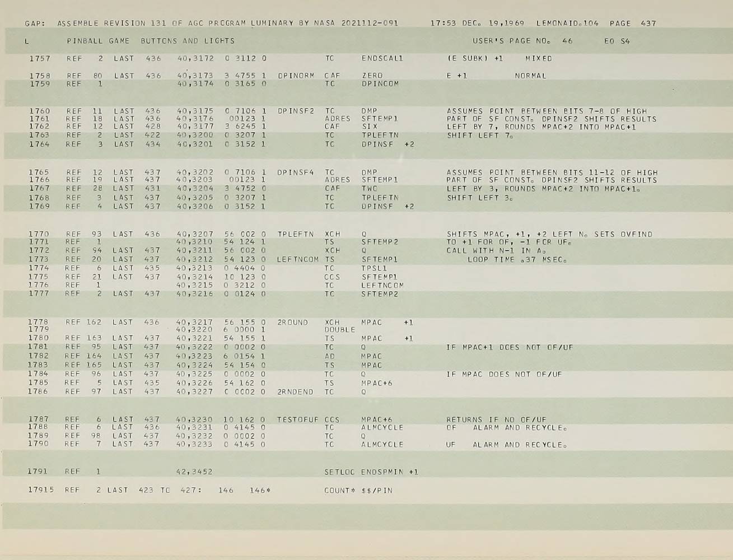Click the DPINSF2 label on line 1760
This screenshot has width=733, height=560.
[296, 111]
